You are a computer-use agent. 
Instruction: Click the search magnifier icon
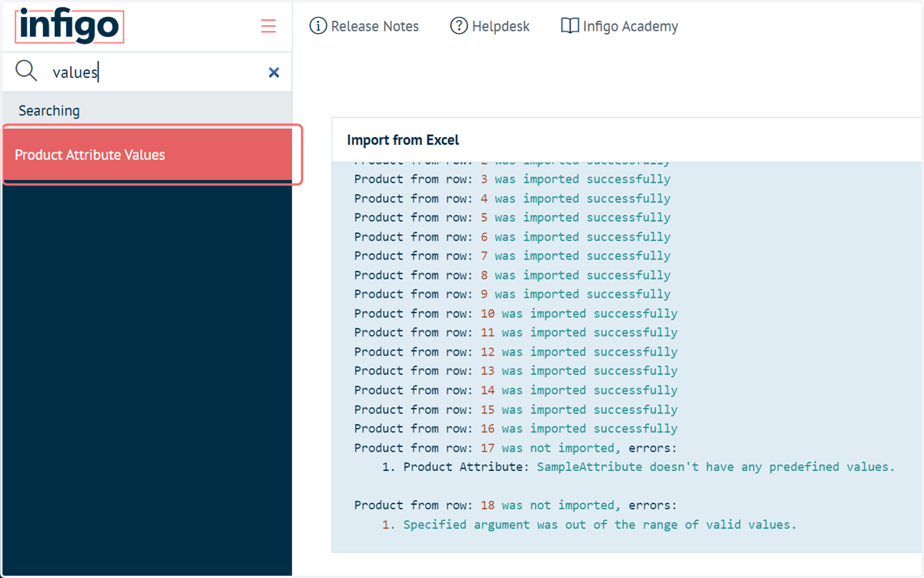(26, 72)
